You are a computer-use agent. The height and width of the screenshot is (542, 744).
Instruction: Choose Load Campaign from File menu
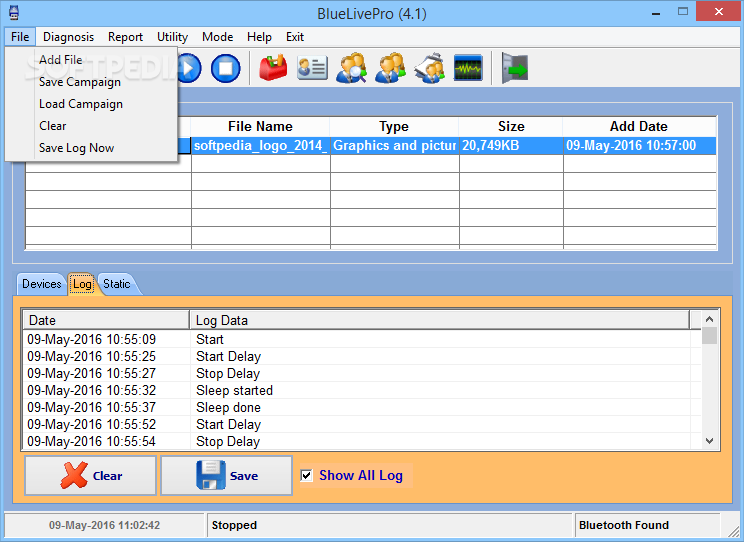[x=92, y=104]
